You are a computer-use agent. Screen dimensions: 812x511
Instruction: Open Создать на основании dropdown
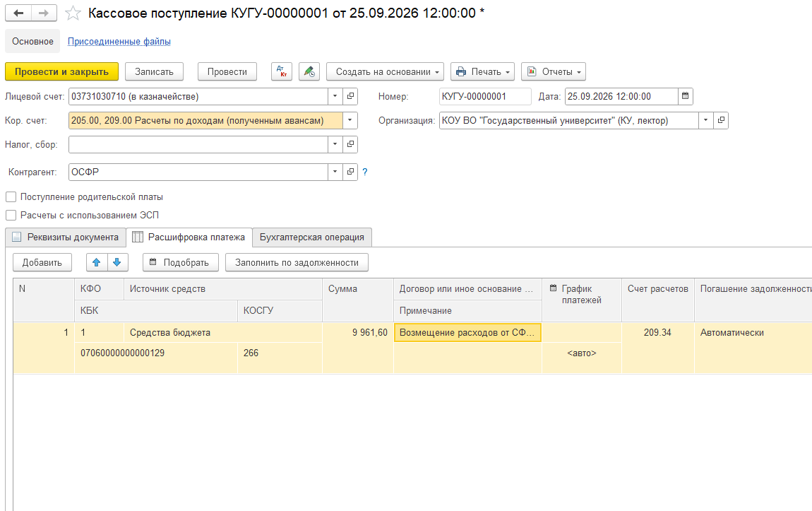point(385,71)
